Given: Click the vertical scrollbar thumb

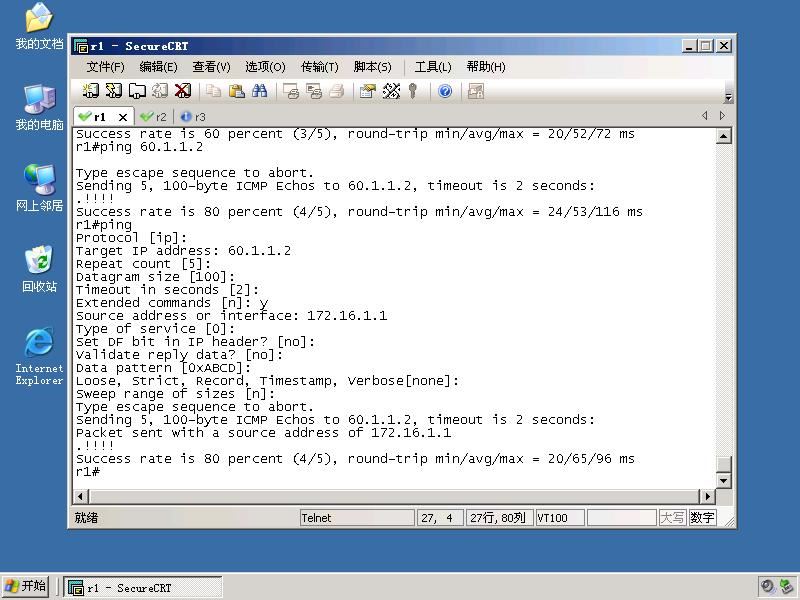Looking at the screenshot, I should coord(723,464).
